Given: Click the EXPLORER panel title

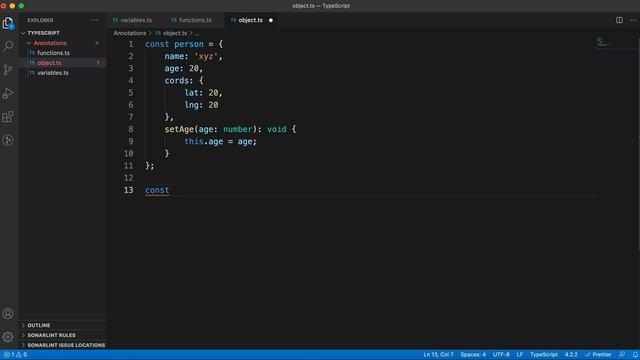Looking at the screenshot, I should pyautogui.click(x=40, y=20).
